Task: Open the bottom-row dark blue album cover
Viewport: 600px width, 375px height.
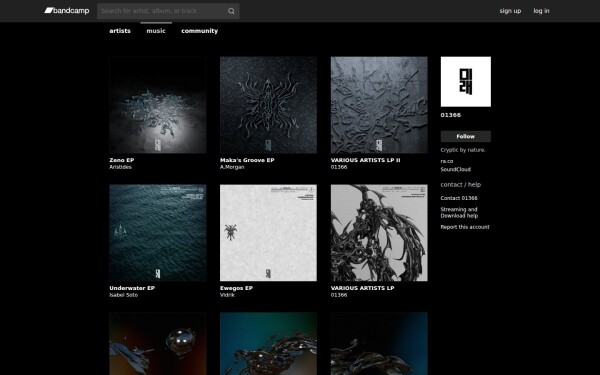Action: point(379,344)
